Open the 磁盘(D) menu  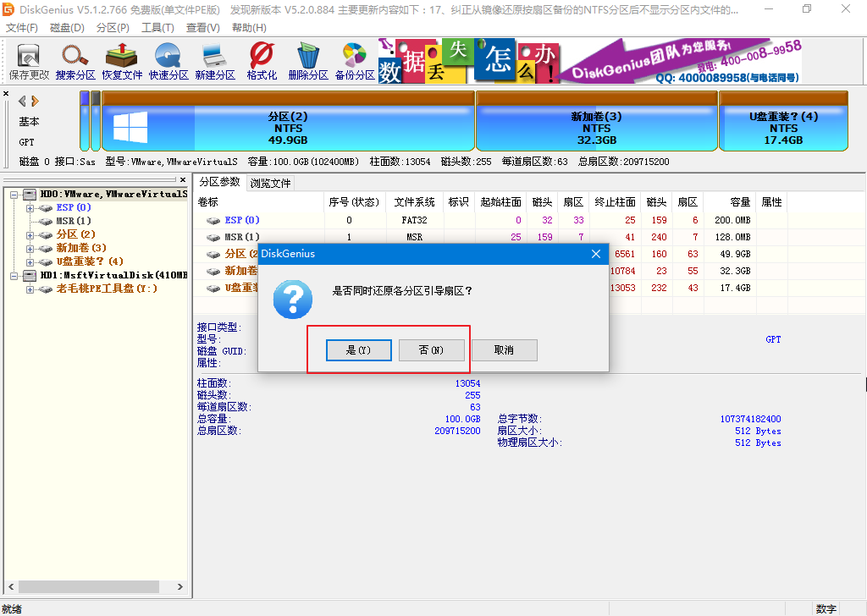(67, 28)
